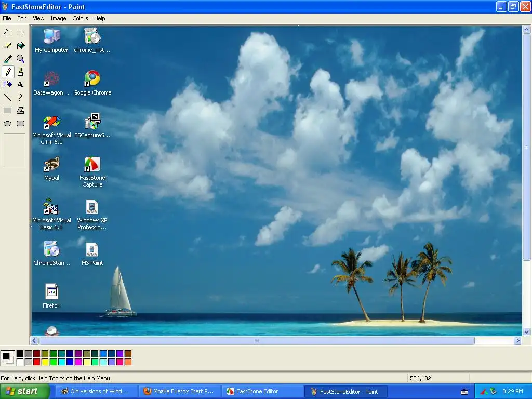Pick the yellow palette swatch
Screen dimensions: 532x399
[45, 362]
